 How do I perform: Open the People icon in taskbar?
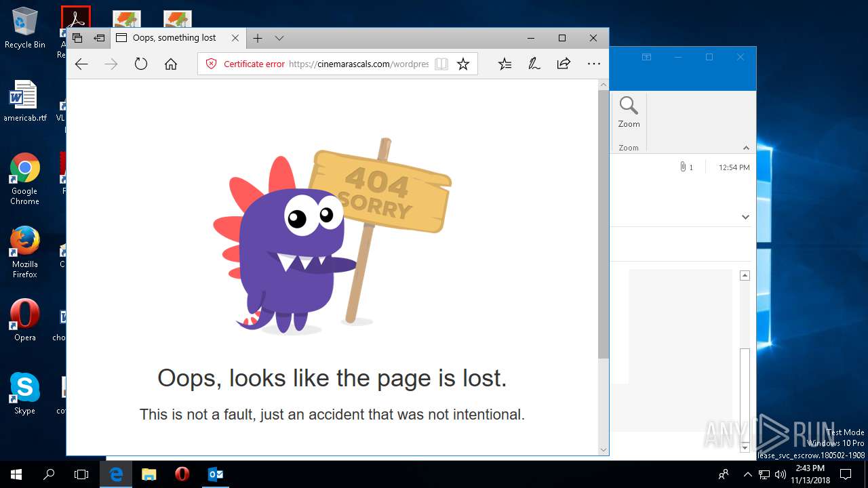[724, 474]
